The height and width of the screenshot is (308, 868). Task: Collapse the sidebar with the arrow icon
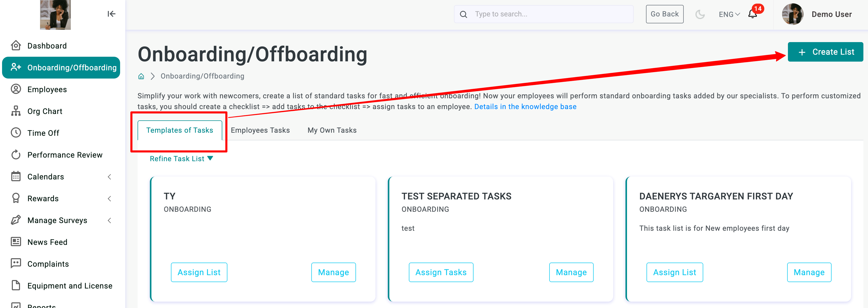112,14
